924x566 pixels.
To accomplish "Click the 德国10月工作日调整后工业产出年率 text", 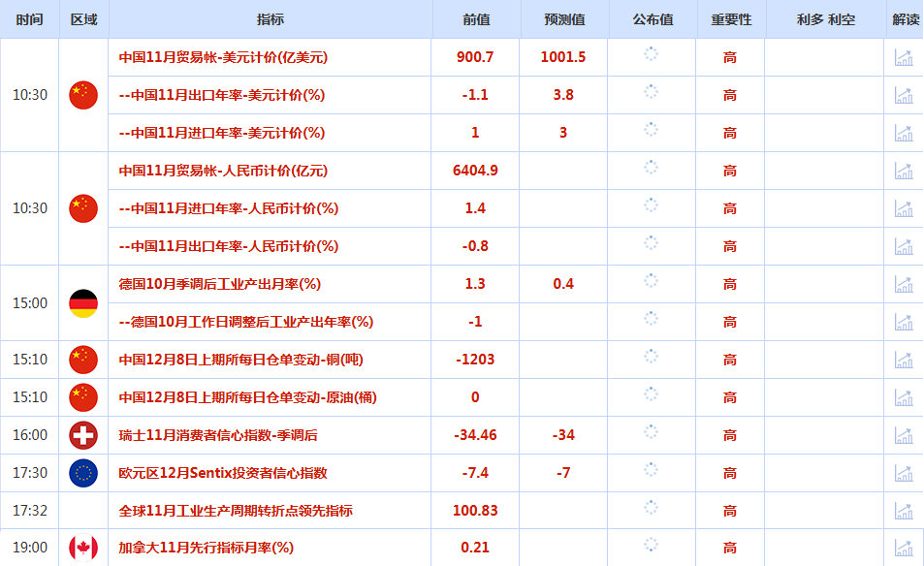I will point(245,322).
